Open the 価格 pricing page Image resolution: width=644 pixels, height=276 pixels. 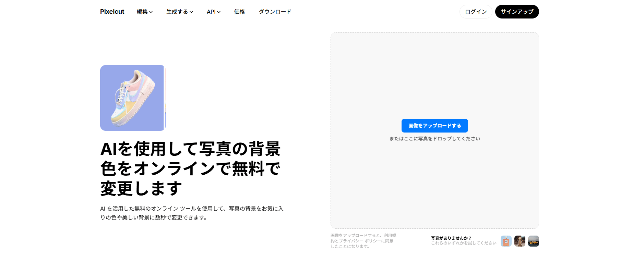[x=239, y=12]
